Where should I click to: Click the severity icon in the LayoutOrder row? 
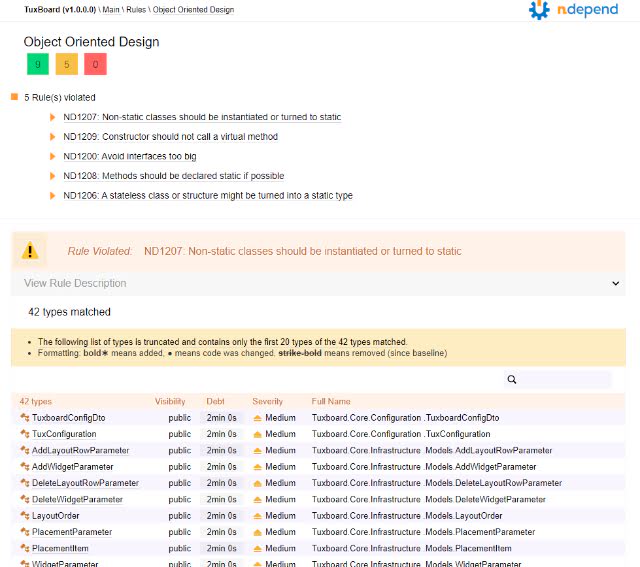tap(257, 516)
